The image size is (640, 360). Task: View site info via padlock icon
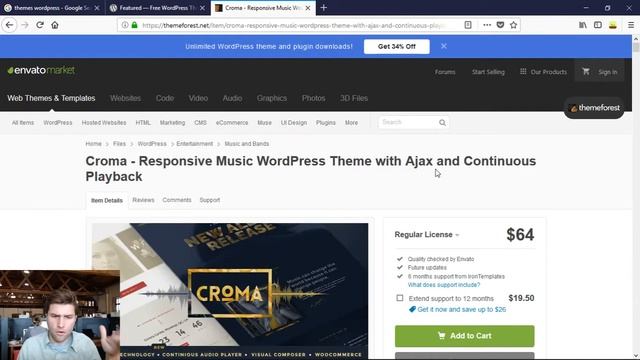coord(134,25)
